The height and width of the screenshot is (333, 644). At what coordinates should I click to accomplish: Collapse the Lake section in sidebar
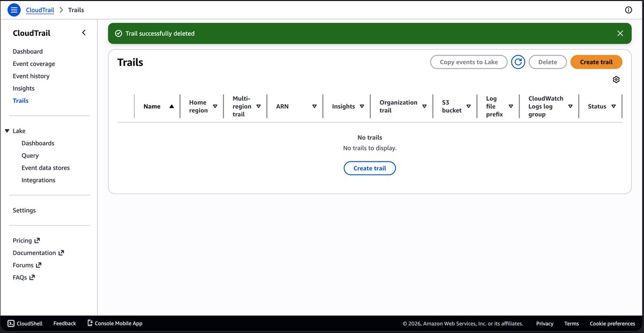click(x=8, y=131)
